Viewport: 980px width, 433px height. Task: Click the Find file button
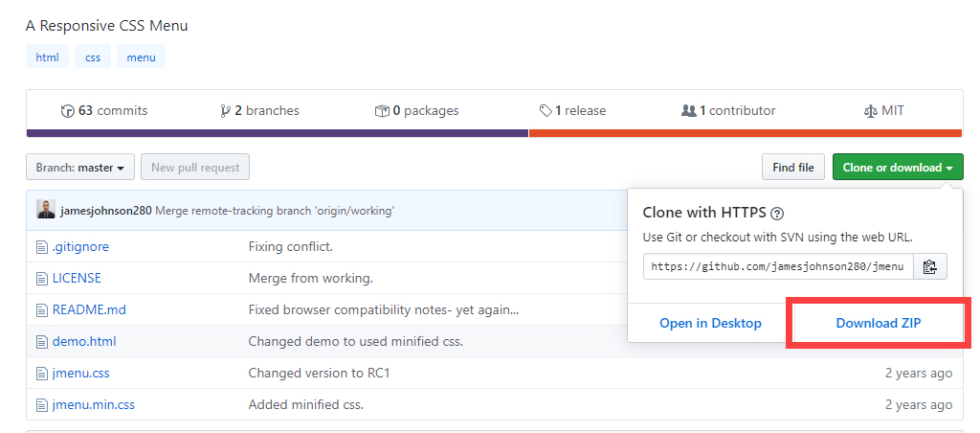793,167
